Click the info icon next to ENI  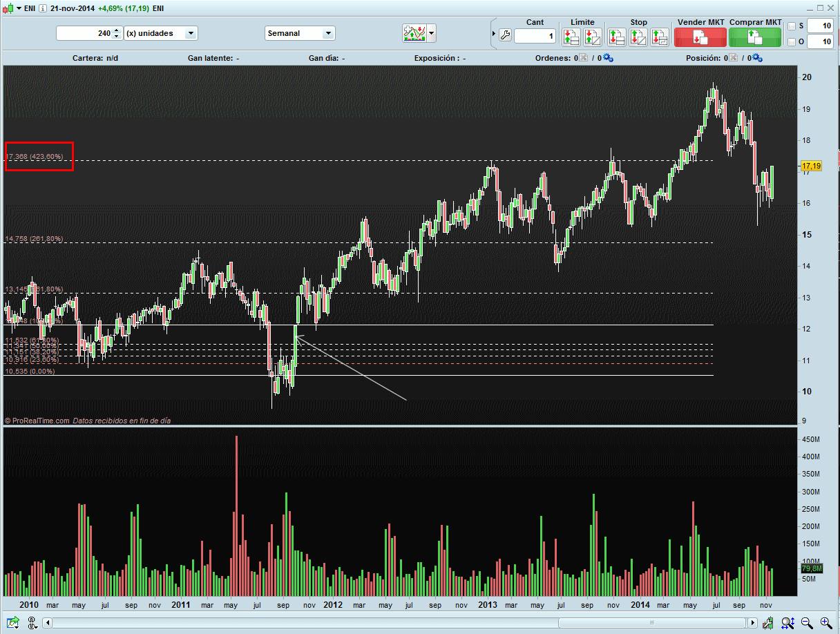(x=44, y=8)
